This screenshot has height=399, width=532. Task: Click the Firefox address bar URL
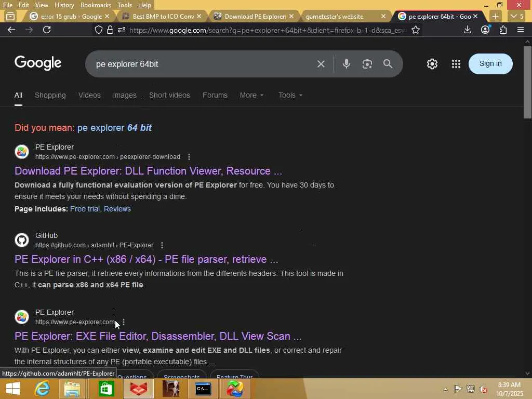click(x=268, y=30)
